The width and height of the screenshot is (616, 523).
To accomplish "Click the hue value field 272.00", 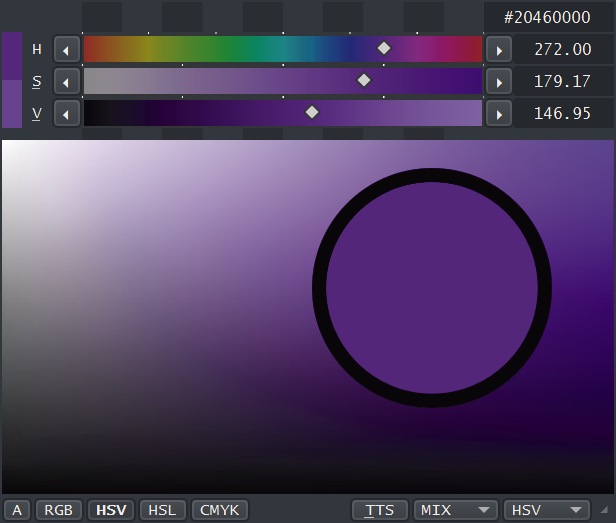I will point(563,50).
